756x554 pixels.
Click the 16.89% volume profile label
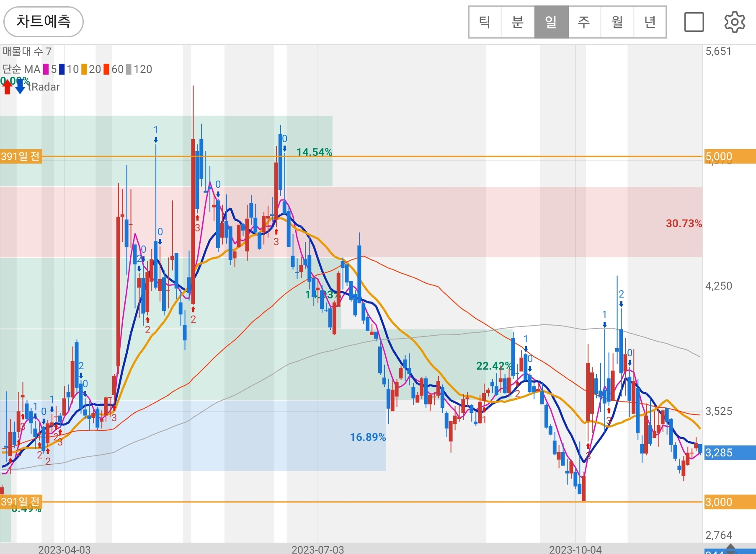pyautogui.click(x=368, y=437)
